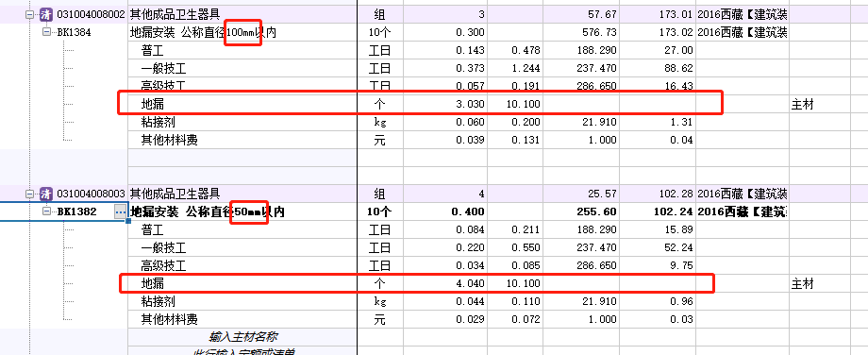868x355 pixels.
Task: Select 地漏安装 公称直径100mm以内 name cell
Action: [242, 33]
